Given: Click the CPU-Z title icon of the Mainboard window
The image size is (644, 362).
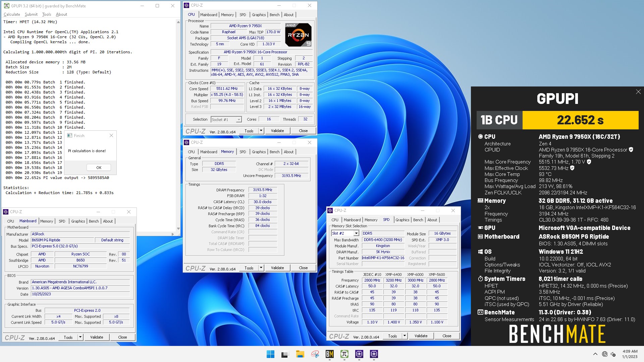Looking at the screenshot, I should 6,212.
